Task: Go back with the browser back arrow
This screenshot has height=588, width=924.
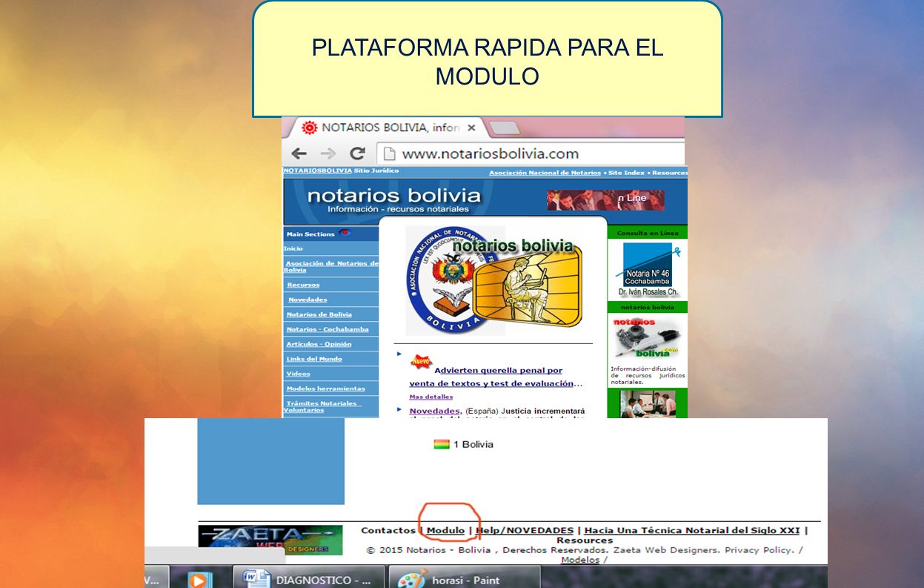Action: click(299, 153)
